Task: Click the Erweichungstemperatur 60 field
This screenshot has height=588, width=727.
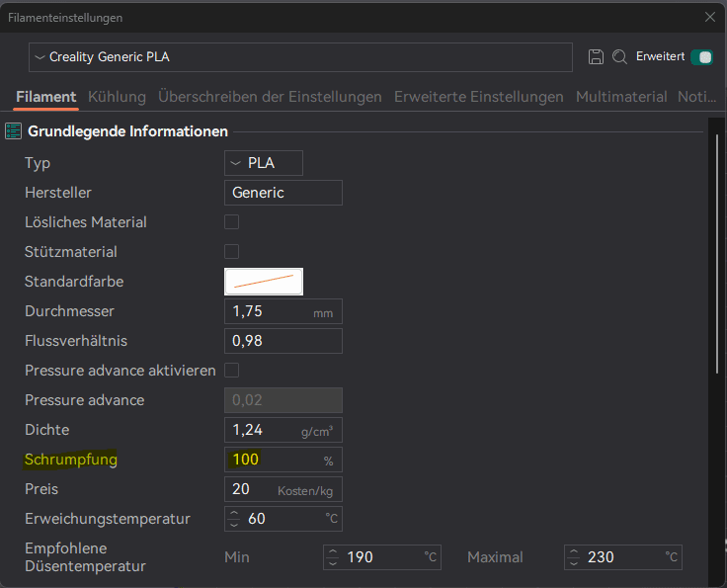Action: tap(283, 519)
